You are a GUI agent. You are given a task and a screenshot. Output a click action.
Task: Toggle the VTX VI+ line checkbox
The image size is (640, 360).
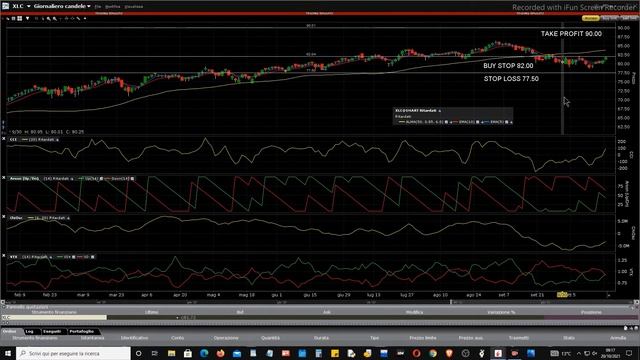74,257
